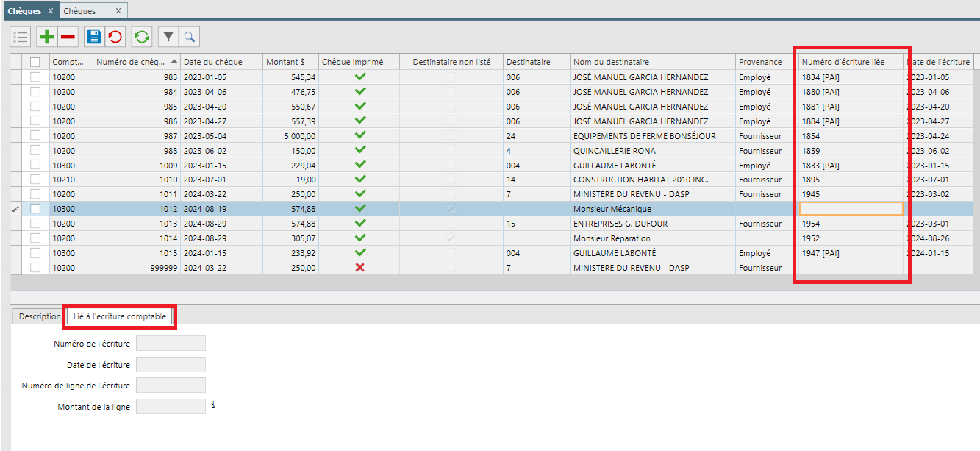Sort by Nom du destinataire column
The height and width of the screenshot is (451, 980).
(653, 62)
